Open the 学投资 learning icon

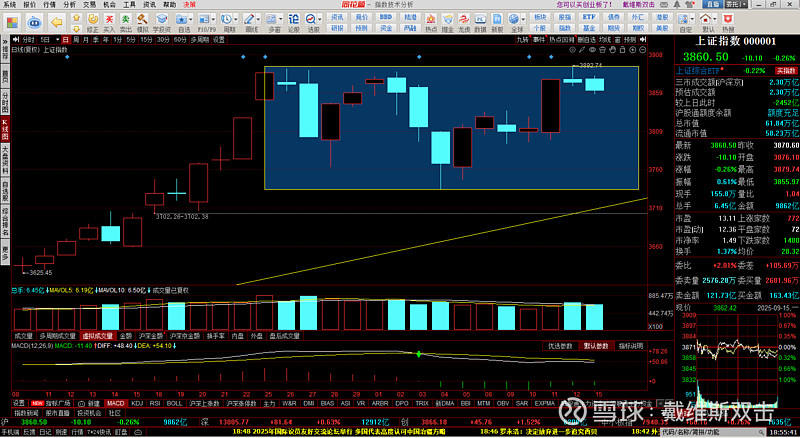[x=162, y=22]
